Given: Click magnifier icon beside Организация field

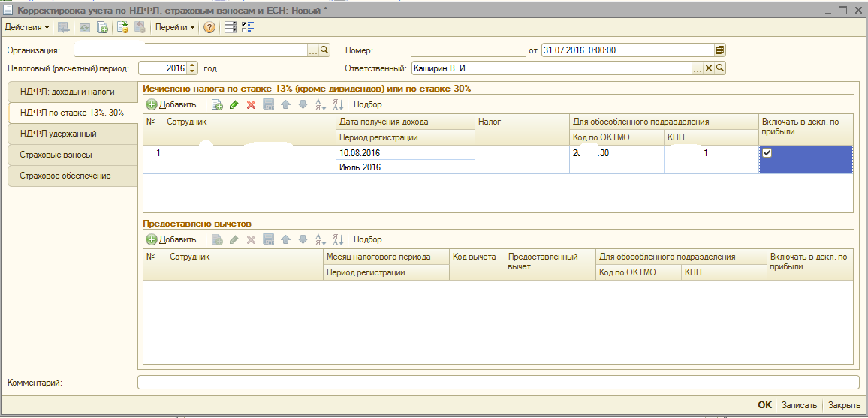Looking at the screenshot, I should [325, 50].
